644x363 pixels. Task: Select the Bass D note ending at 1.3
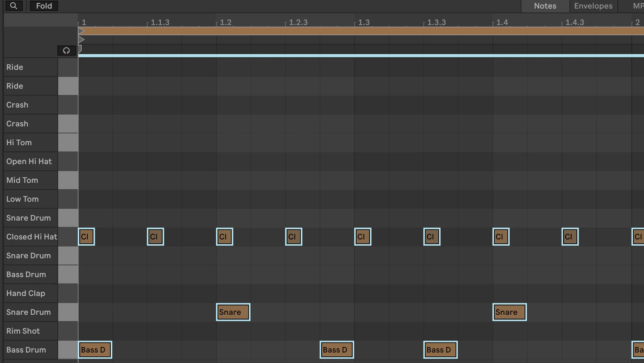click(x=337, y=350)
